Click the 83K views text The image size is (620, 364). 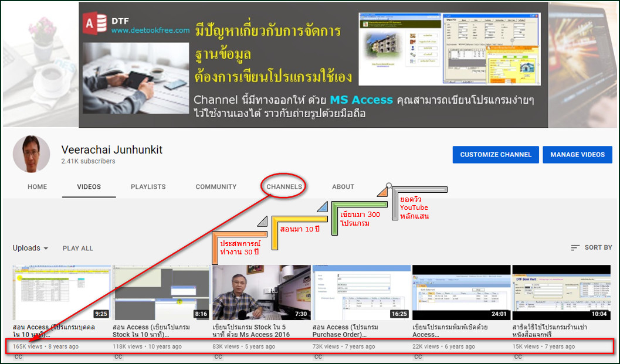tap(226, 346)
